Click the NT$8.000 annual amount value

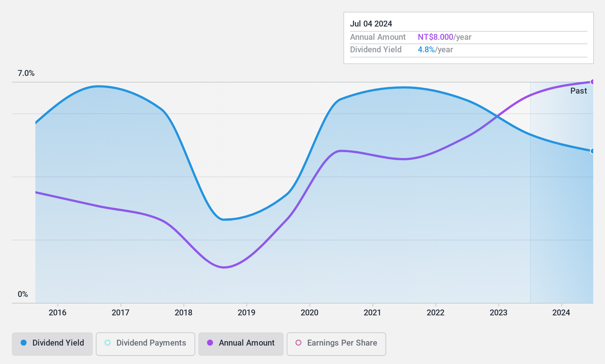[x=436, y=37]
